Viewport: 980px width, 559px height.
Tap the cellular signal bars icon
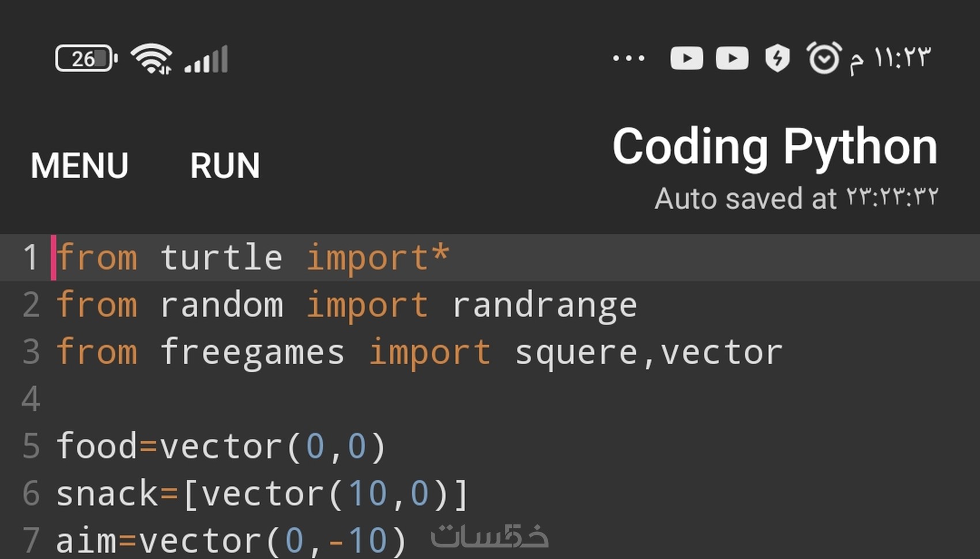click(206, 59)
